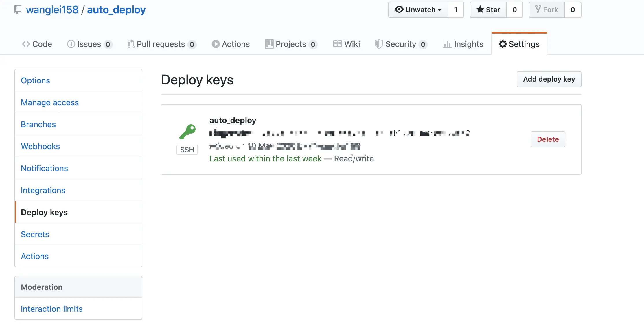Delete the auto_deploy key
The width and height of the screenshot is (644, 332).
click(x=548, y=139)
